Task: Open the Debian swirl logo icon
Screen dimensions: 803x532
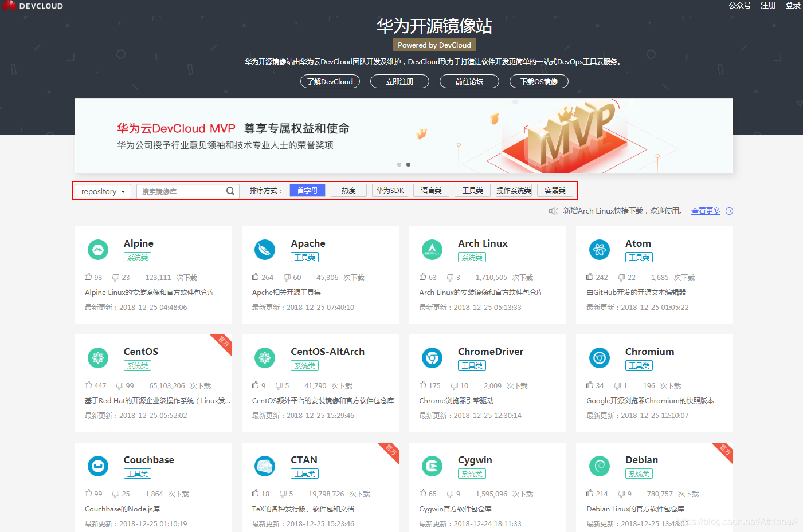Action: 600,466
